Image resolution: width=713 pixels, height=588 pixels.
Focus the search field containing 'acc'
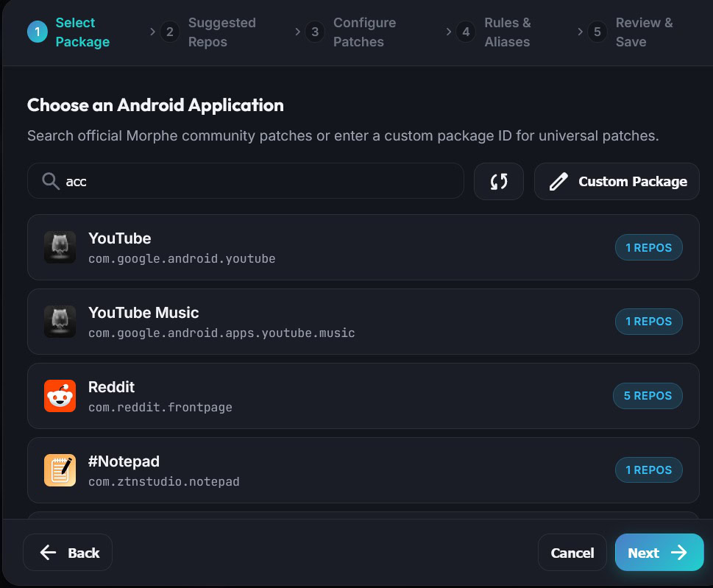click(x=246, y=181)
